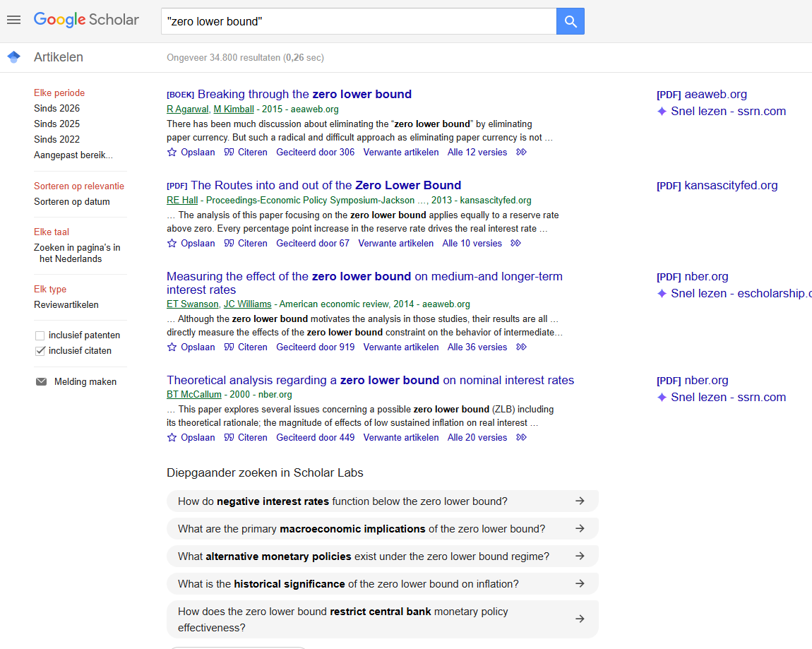This screenshot has height=649, width=812.
Task: Open author BT McCallum profile
Action: (x=194, y=395)
